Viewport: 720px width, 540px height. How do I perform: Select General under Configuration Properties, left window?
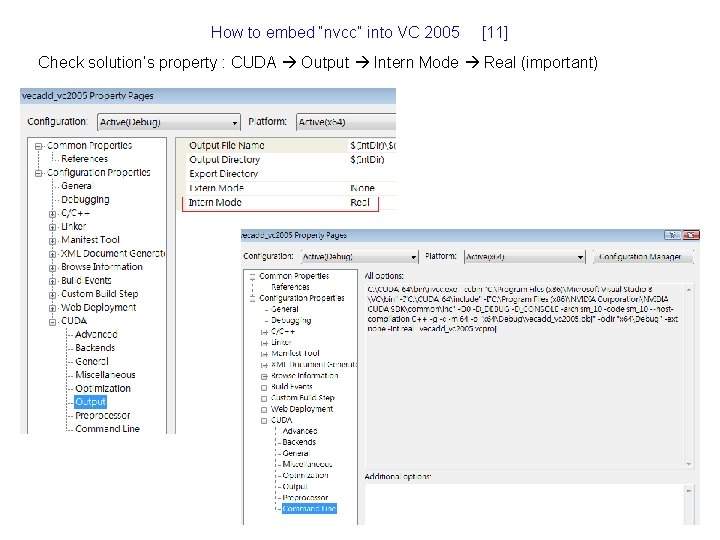[77, 186]
